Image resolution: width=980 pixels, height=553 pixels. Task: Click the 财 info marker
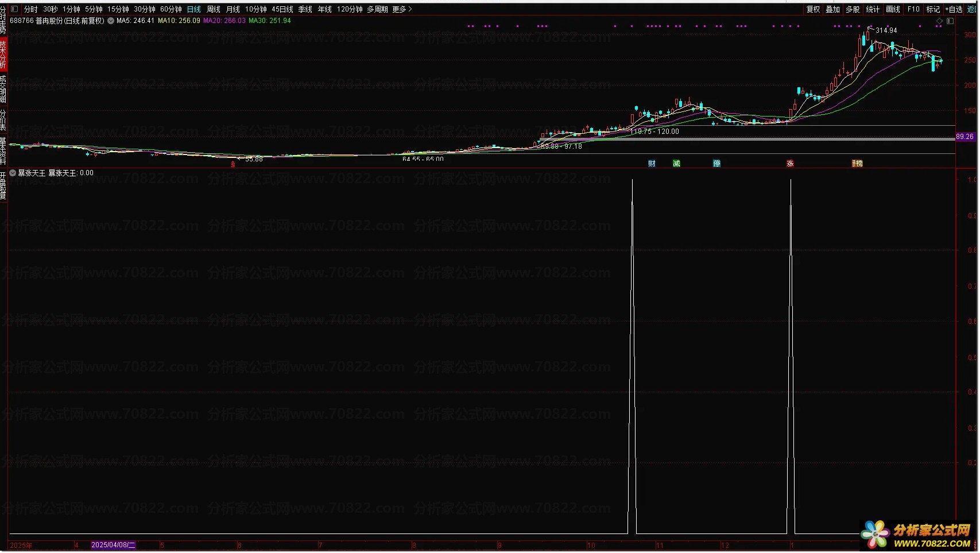pyautogui.click(x=652, y=164)
